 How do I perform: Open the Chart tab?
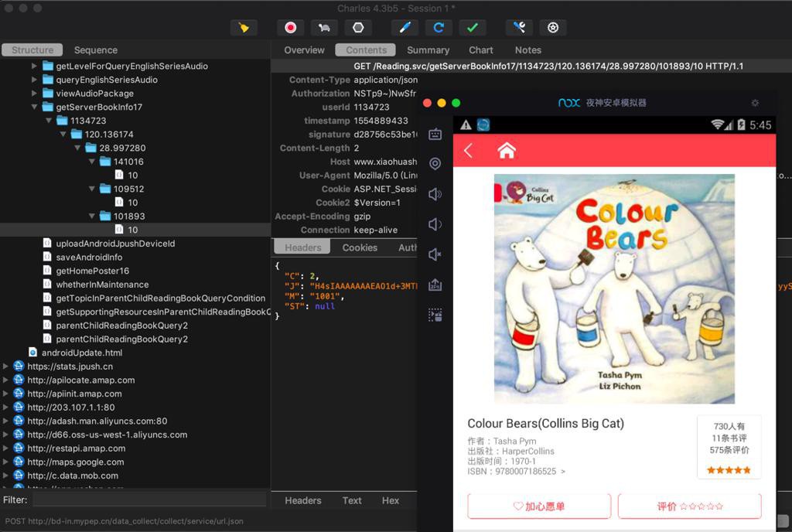pyautogui.click(x=480, y=50)
